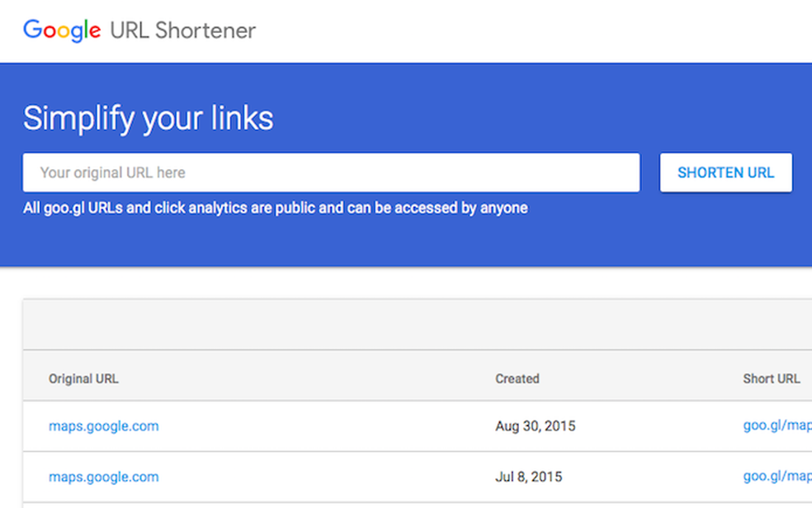This screenshot has height=508, width=812.
Task: Open the goo.gl short link in first row
Action: pyautogui.click(x=777, y=426)
